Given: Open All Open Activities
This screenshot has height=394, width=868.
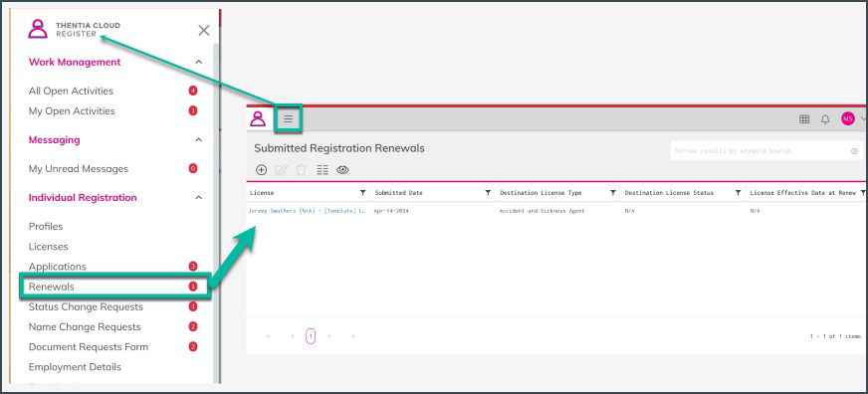Looking at the screenshot, I should point(71,91).
